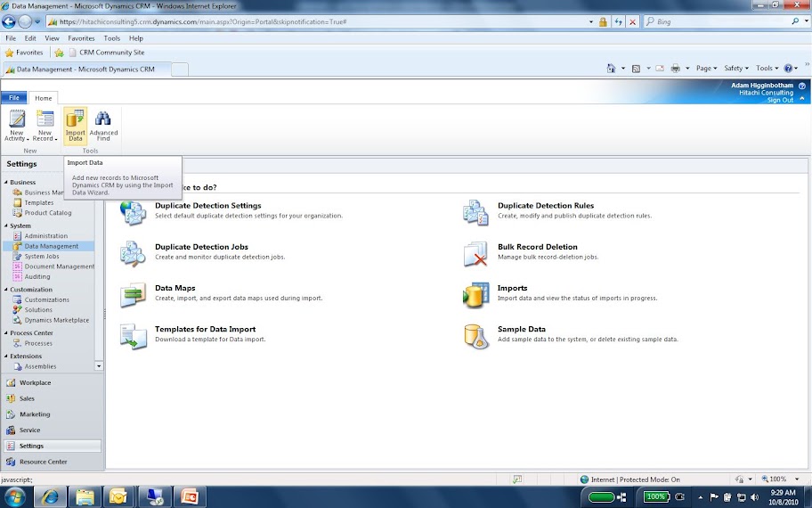Select the Home ribbon tab
The width and height of the screenshot is (812, 508).
[44, 98]
